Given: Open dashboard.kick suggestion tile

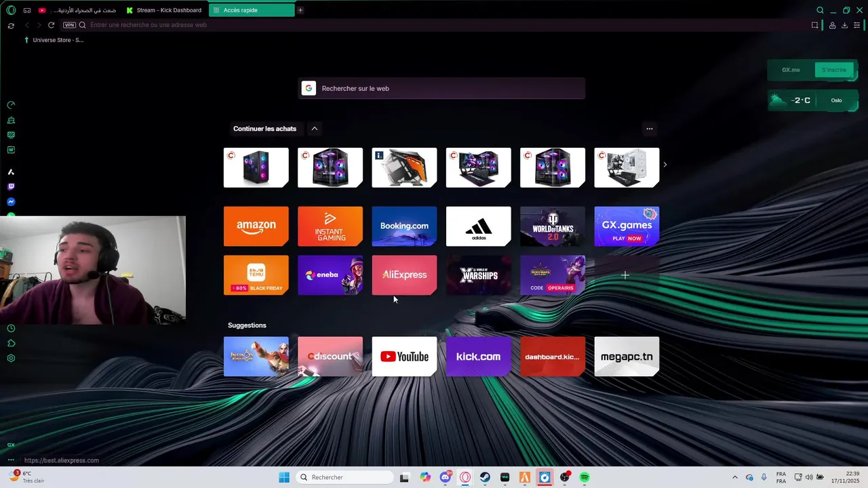Looking at the screenshot, I should [553, 357].
